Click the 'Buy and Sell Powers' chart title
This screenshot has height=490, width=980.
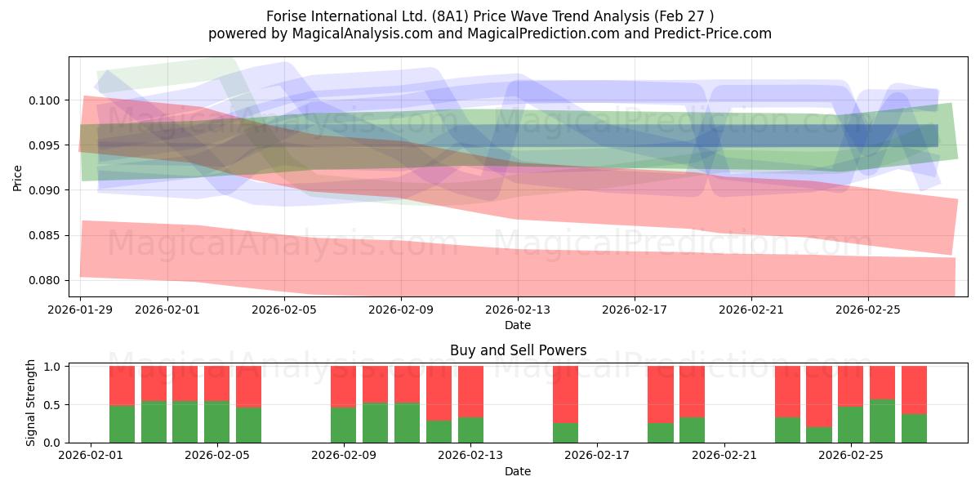coord(518,350)
